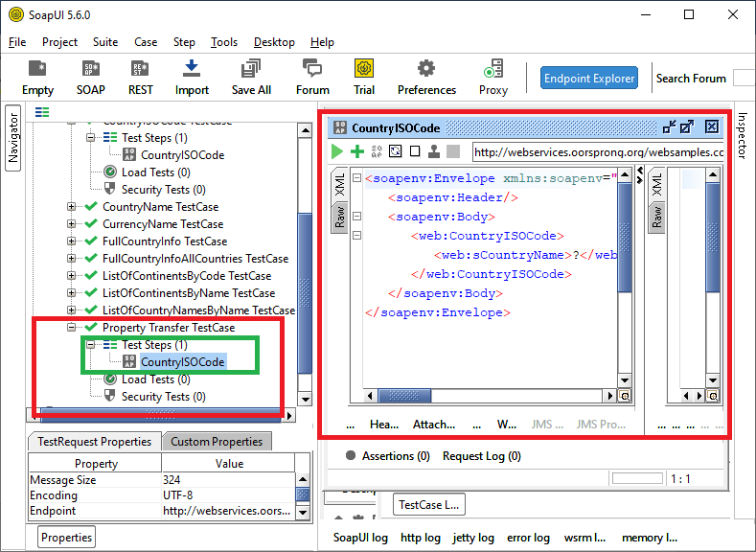Close the CountryISOCode internal window

(712, 126)
